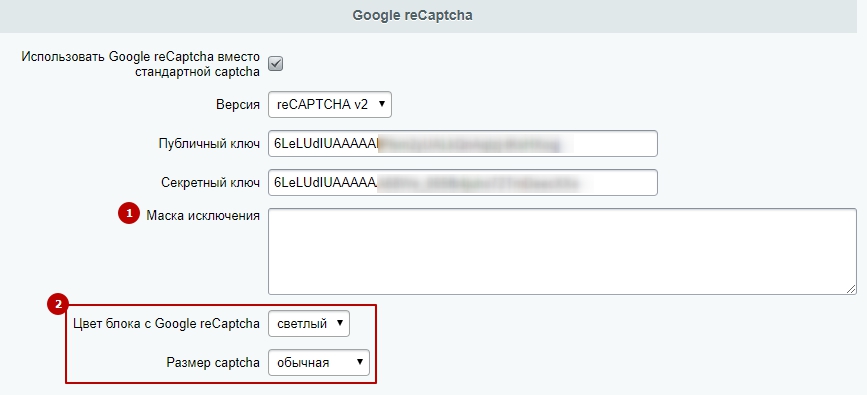Click the Публичный ключ input field

click(x=463, y=144)
